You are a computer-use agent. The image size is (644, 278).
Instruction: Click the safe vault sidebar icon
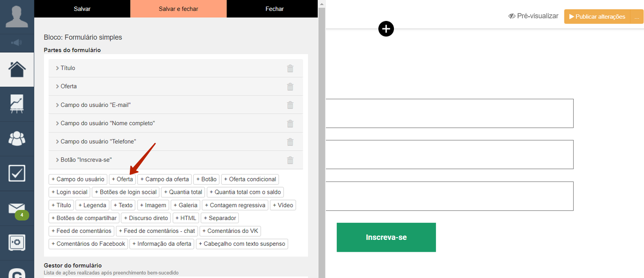(17, 243)
